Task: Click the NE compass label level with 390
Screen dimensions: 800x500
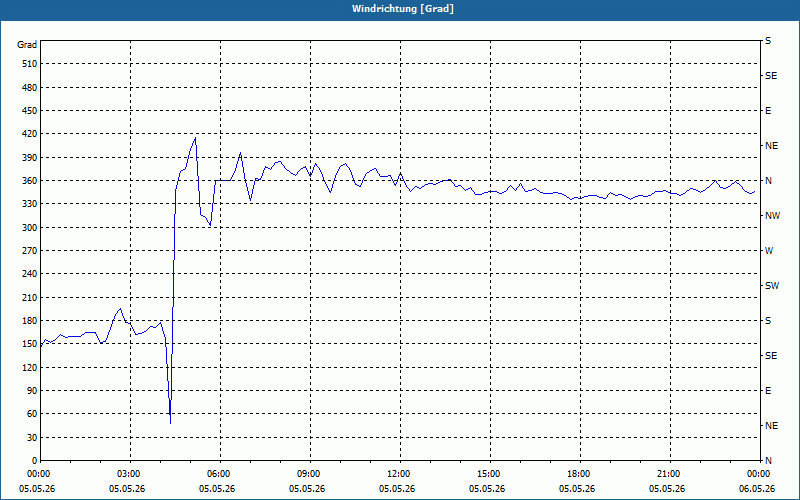Action: click(771, 146)
